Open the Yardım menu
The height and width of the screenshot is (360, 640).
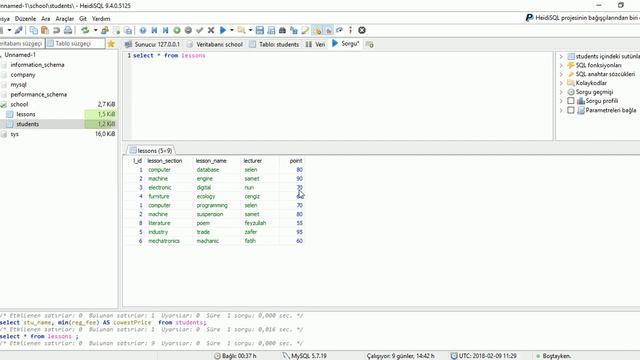(x=101, y=19)
